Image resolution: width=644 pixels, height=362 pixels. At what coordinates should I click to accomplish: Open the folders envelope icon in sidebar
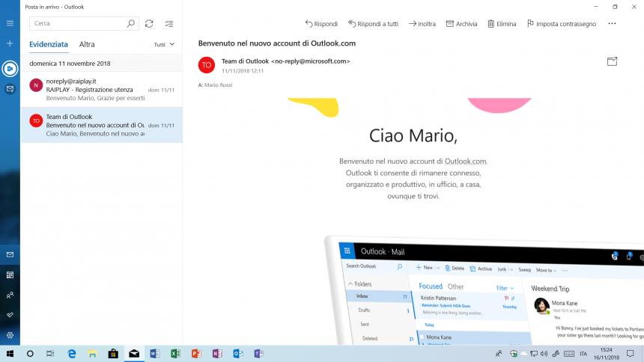tap(10, 89)
